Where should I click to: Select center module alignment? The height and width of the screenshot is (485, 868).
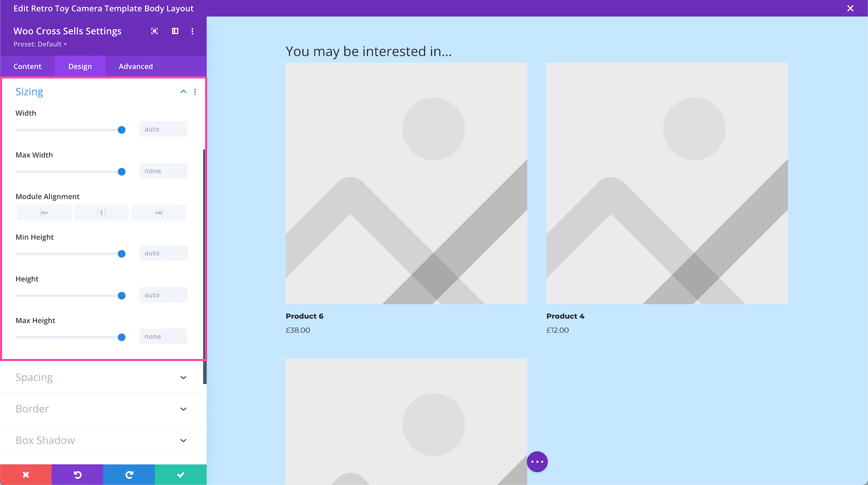101,212
